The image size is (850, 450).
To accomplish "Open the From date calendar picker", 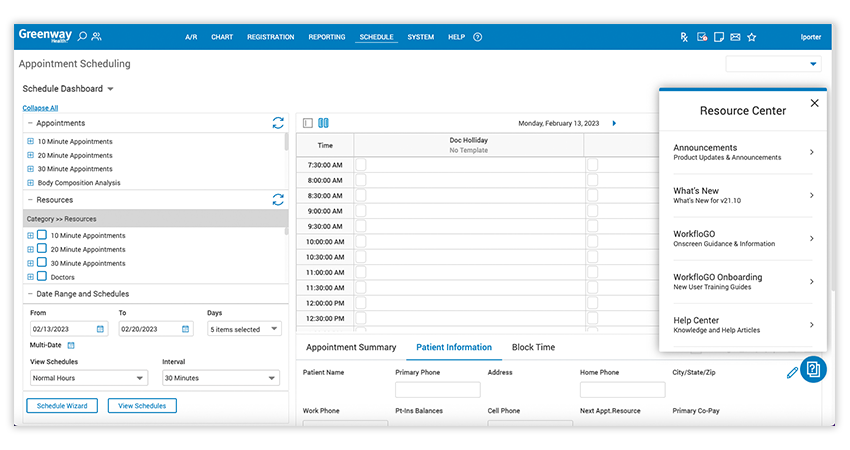I will 101,329.
